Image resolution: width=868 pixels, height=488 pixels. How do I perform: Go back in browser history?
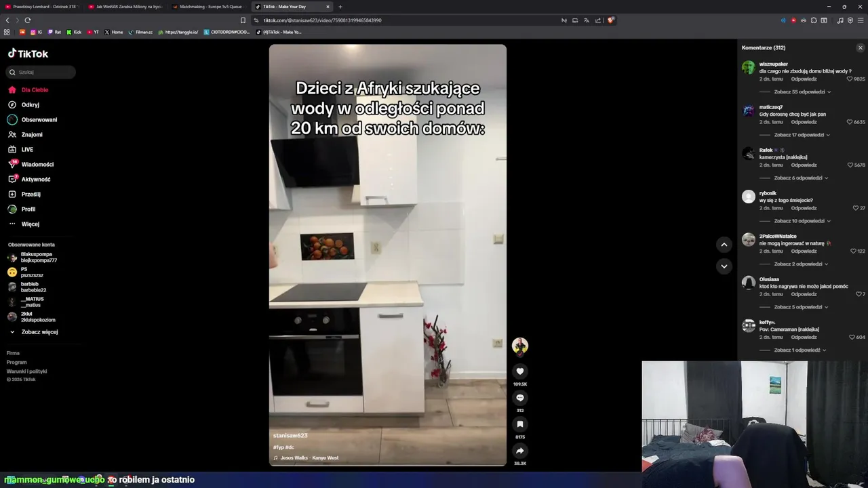point(7,20)
